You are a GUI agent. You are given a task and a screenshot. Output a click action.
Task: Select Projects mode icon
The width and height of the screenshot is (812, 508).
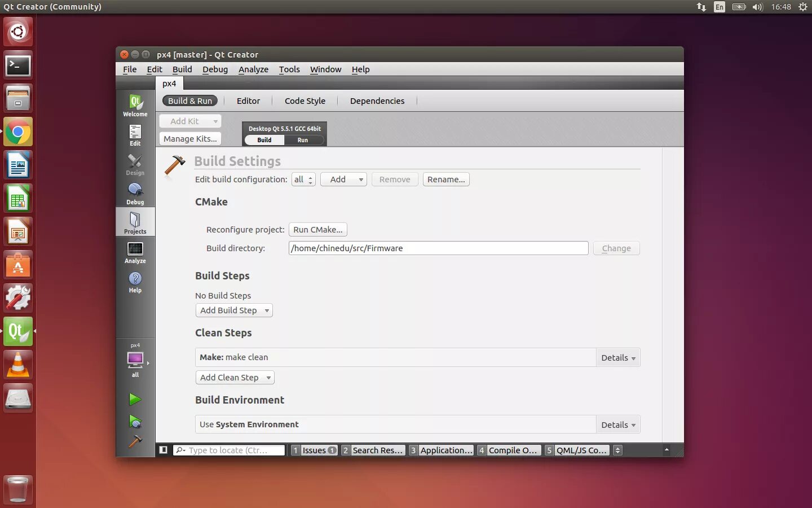(135, 222)
